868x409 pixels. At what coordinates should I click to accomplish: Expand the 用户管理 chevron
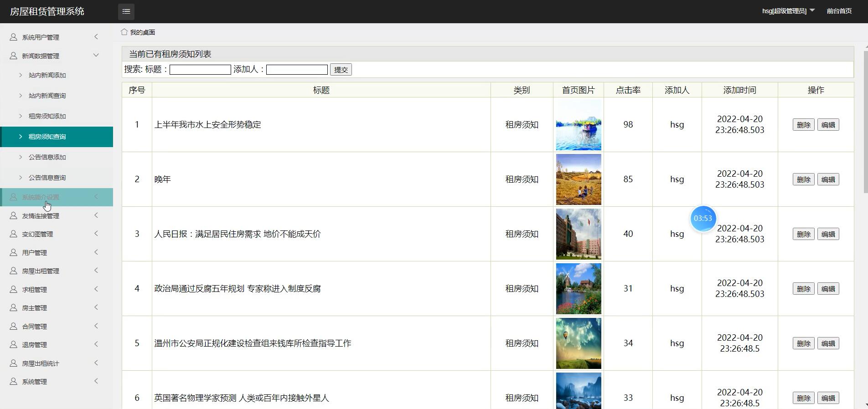point(96,252)
